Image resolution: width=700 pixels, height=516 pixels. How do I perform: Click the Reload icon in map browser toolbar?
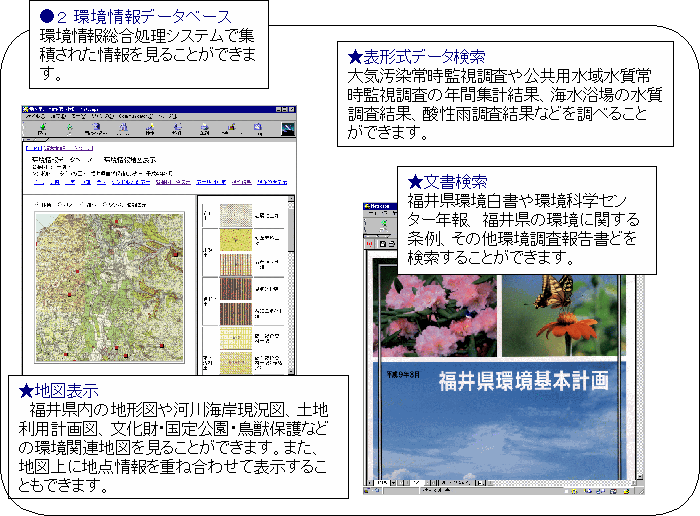[96, 128]
